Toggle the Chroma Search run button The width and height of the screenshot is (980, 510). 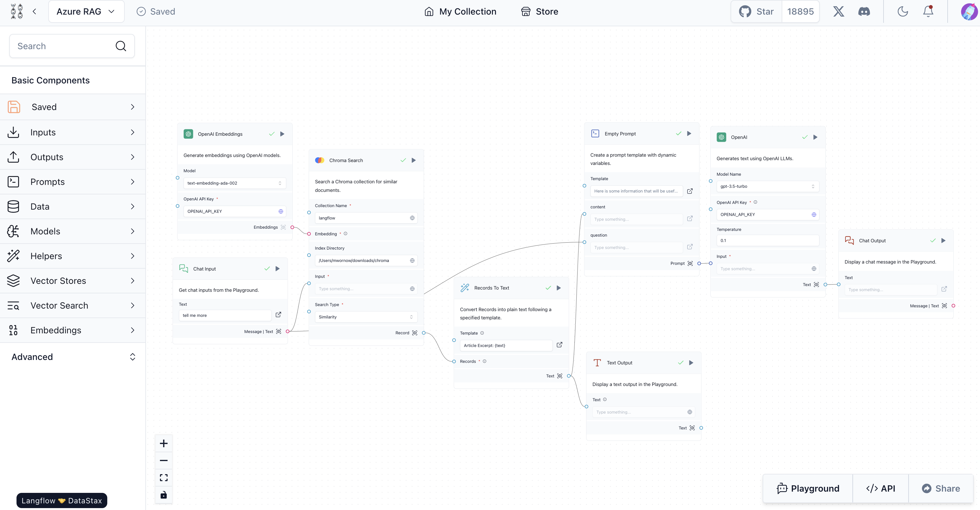[x=414, y=160]
